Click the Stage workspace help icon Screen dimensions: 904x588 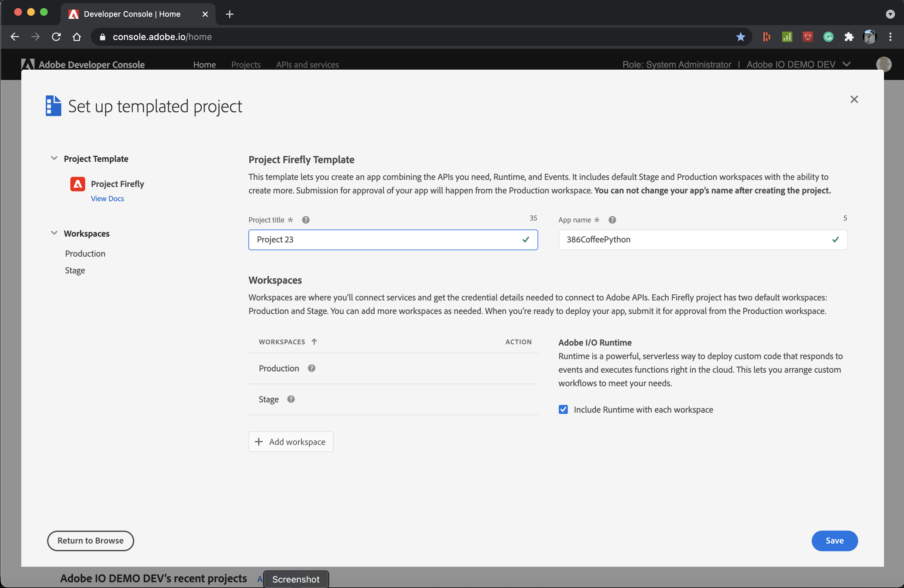pyautogui.click(x=291, y=399)
